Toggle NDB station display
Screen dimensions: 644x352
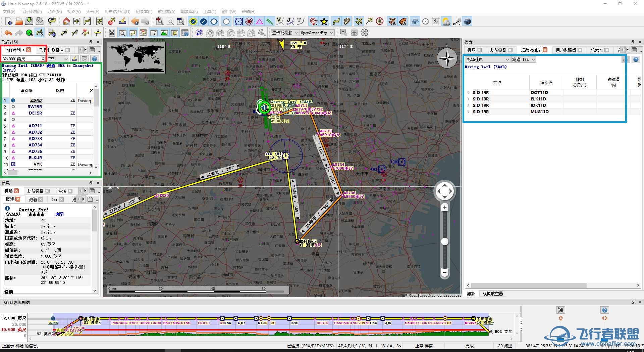click(249, 21)
